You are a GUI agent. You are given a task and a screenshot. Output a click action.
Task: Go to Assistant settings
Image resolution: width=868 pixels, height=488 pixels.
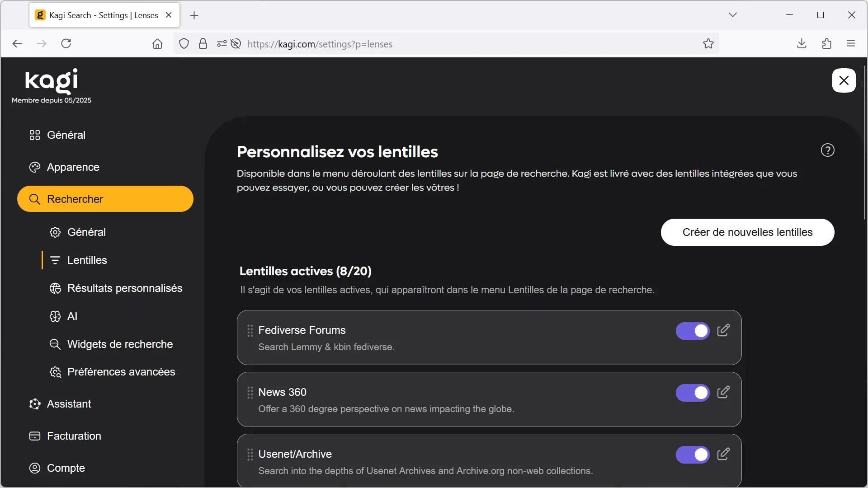[x=60, y=404]
